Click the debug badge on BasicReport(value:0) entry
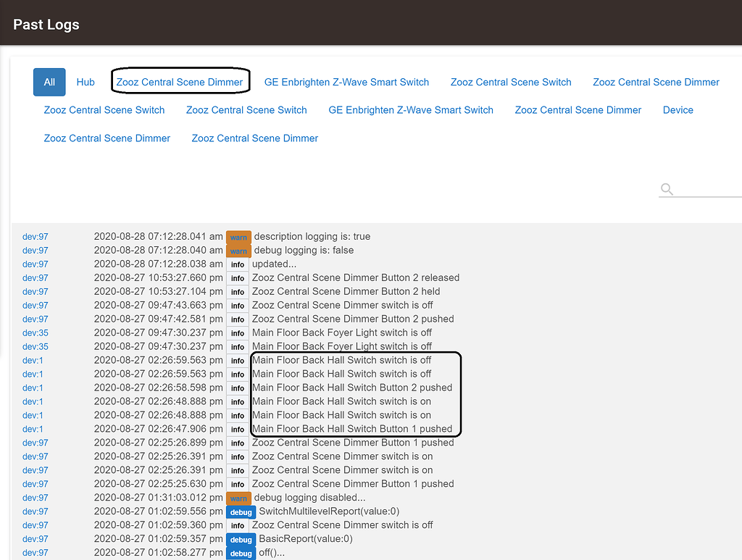This screenshot has height=560, width=742. point(241,539)
